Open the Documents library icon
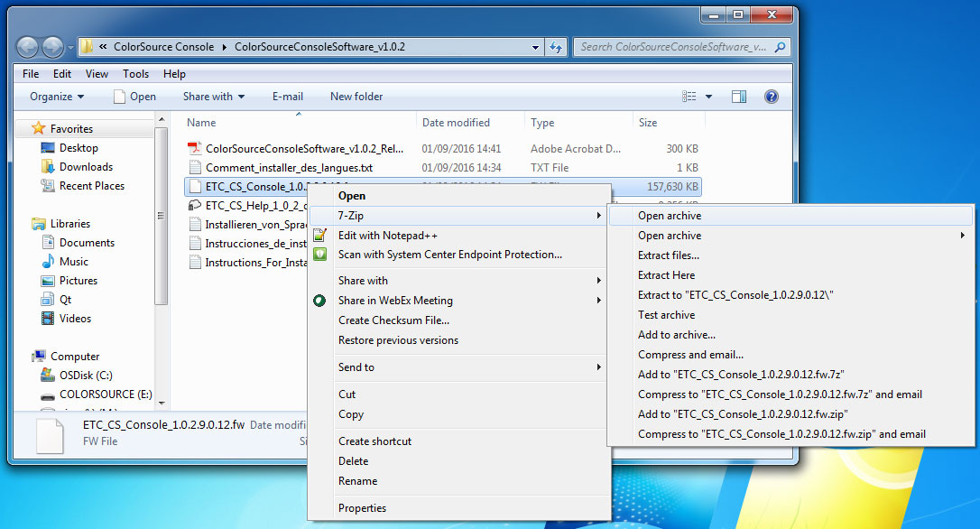Screen dimensions: 980x529 click(48, 243)
